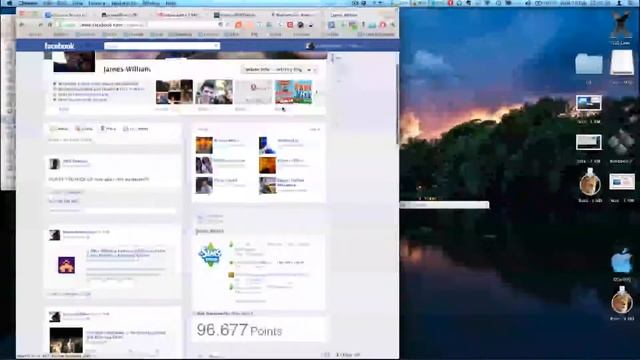Open the photos collage thumbnail

(x=174, y=91)
